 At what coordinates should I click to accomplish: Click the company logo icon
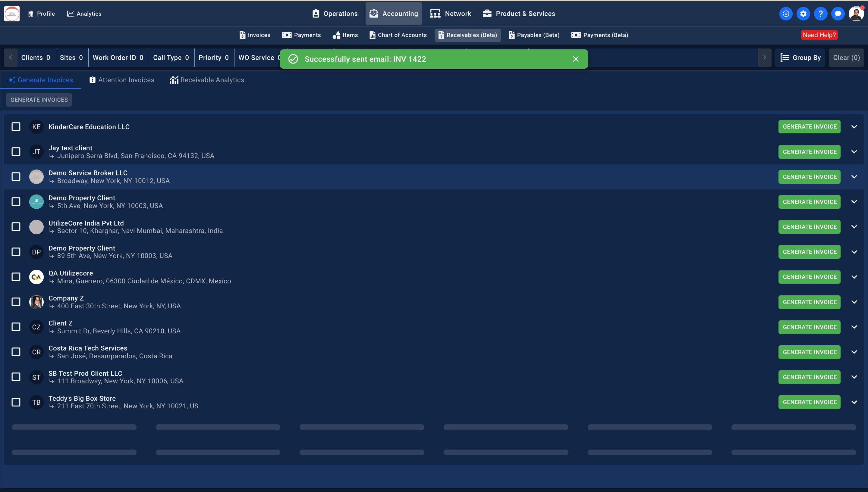click(12, 14)
